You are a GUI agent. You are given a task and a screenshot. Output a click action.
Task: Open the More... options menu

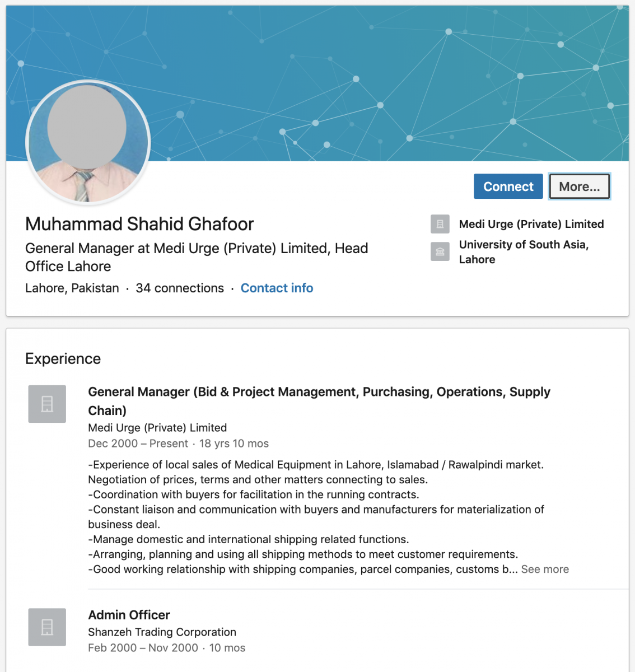[x=579, y=186]
